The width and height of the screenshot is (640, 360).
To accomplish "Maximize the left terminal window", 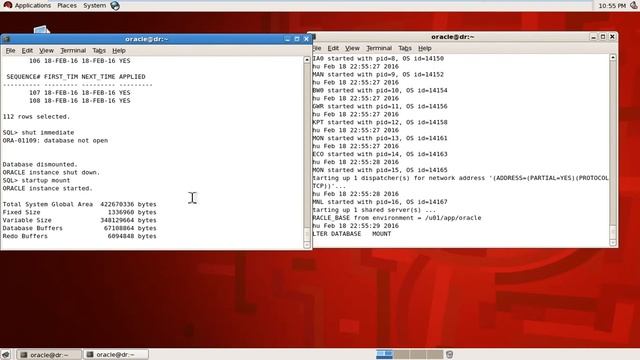I will tap(297, 39).
